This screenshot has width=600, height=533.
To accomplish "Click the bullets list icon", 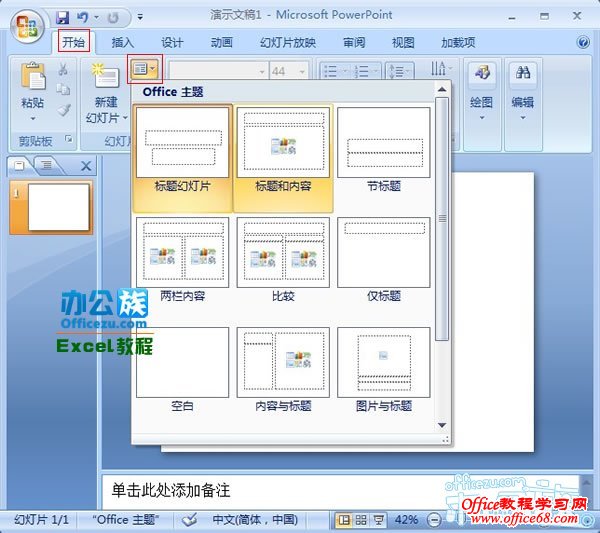I will pyautogui.click(x=331, y=71).
